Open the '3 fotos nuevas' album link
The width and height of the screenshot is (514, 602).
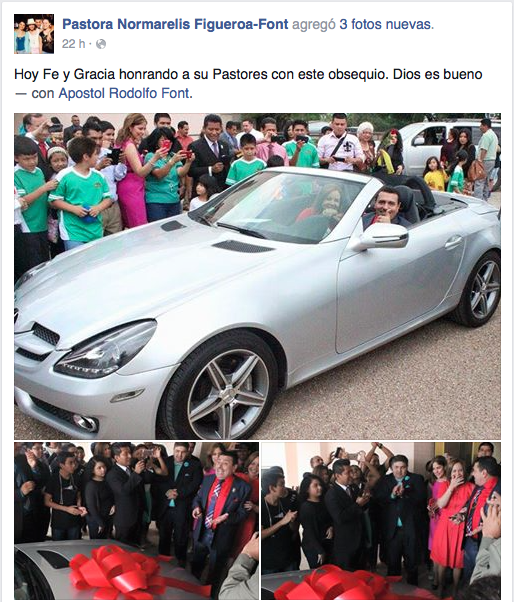point(387,24)
